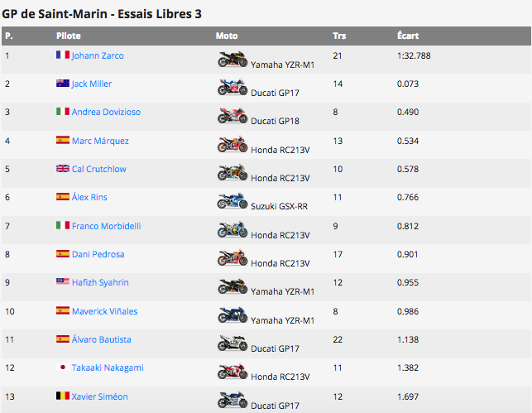Click the Écart column header
The height and width of the screenshot is (413, 532).
[x=408, y=36]
